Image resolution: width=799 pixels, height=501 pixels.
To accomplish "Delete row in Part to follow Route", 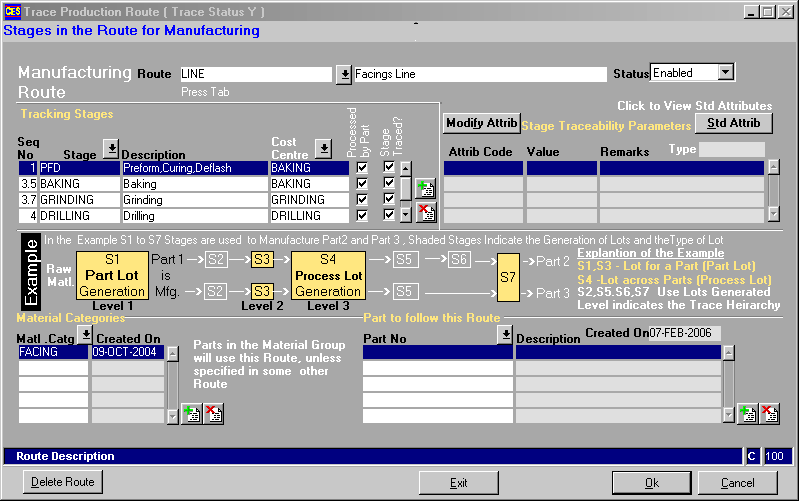I will (x=769, y=413).
